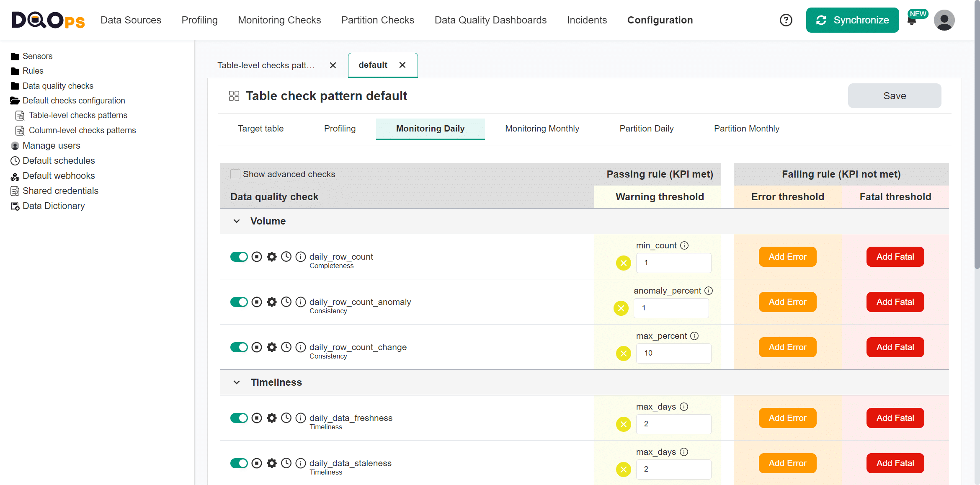Click the user profile avatar icon
This screenshot has height=485, width=980.
coord(944,20)
